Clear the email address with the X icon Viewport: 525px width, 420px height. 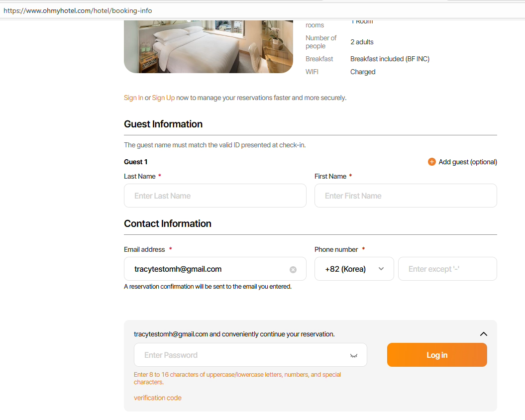coord(293,269)
